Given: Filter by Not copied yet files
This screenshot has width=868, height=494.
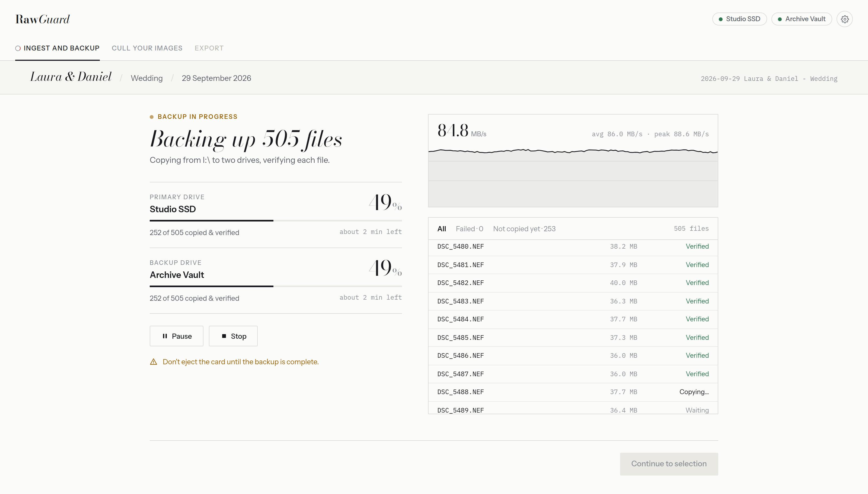Looking at the screenshot, I should click(524, 229).
